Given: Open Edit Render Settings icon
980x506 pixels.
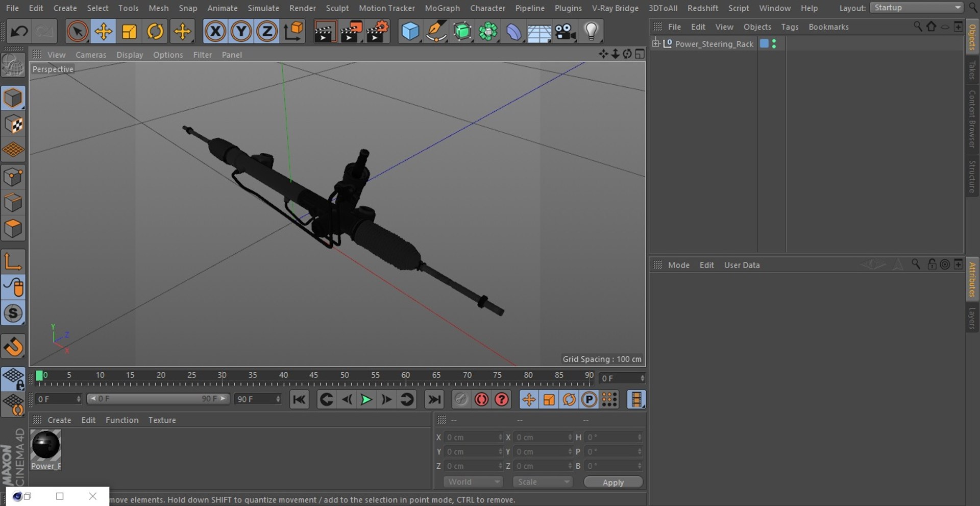Looking at the screenshot, I should [378, 32].
